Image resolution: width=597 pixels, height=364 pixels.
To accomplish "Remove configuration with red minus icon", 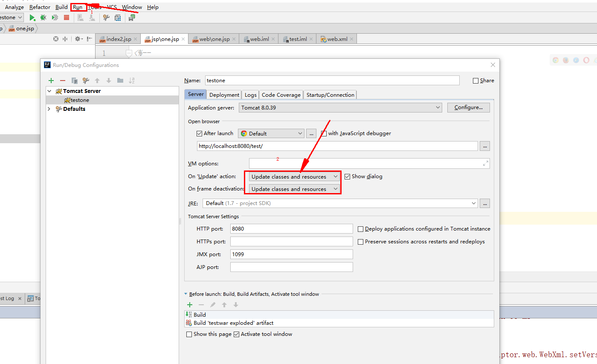I will click(63, 81).
